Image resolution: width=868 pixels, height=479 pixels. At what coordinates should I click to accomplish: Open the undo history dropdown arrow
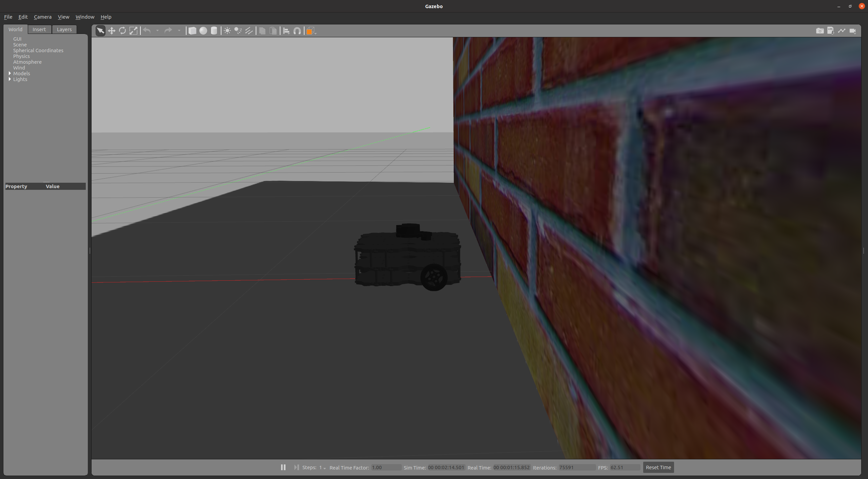(x=157, y=31)
